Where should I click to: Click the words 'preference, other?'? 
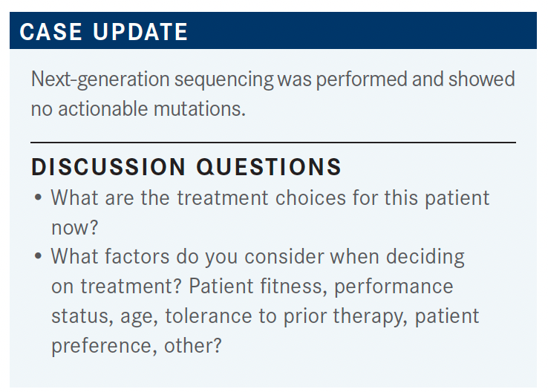[137, 346]
